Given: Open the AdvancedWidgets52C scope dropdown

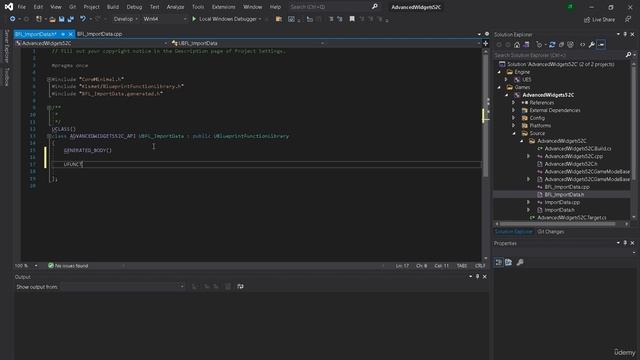Looking at the screenshot, I should coord(92,43).
